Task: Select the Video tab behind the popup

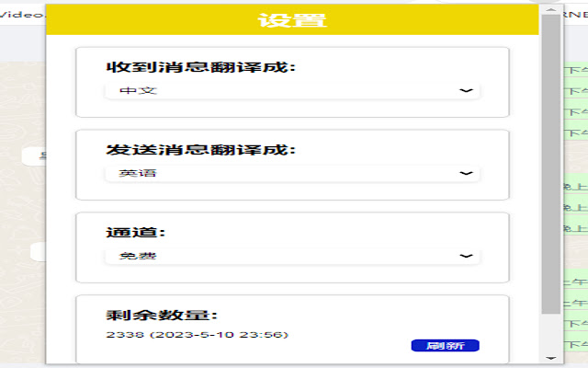Action: (22, 15)
